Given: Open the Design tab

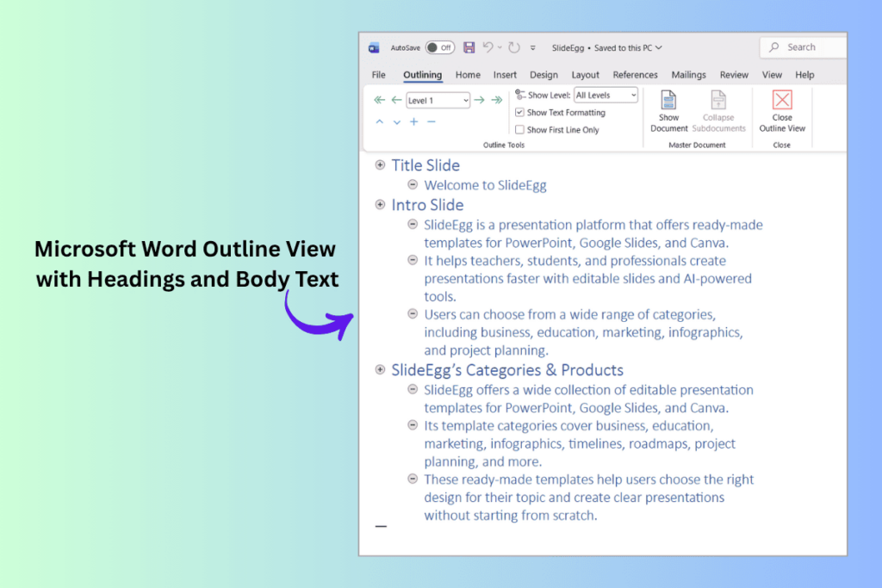Looking at the screenshot, I should pyautogui.click(x=544, y=75).
